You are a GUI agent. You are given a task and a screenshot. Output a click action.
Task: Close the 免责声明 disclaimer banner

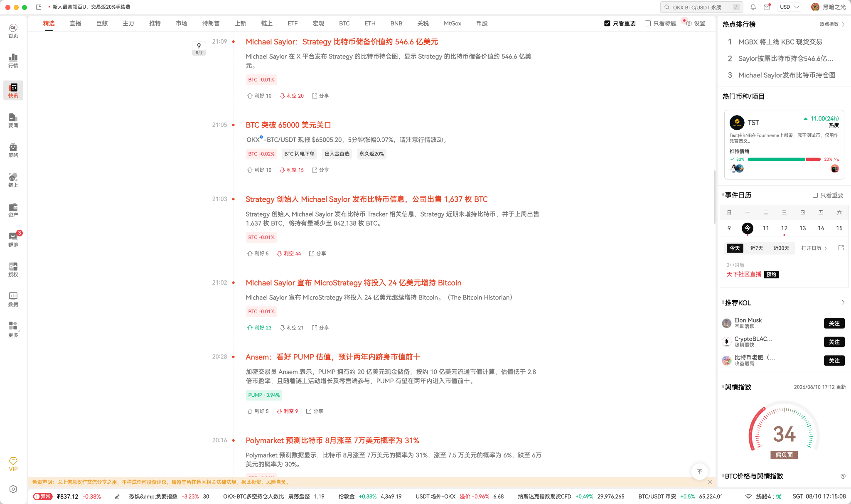(710, 482)
